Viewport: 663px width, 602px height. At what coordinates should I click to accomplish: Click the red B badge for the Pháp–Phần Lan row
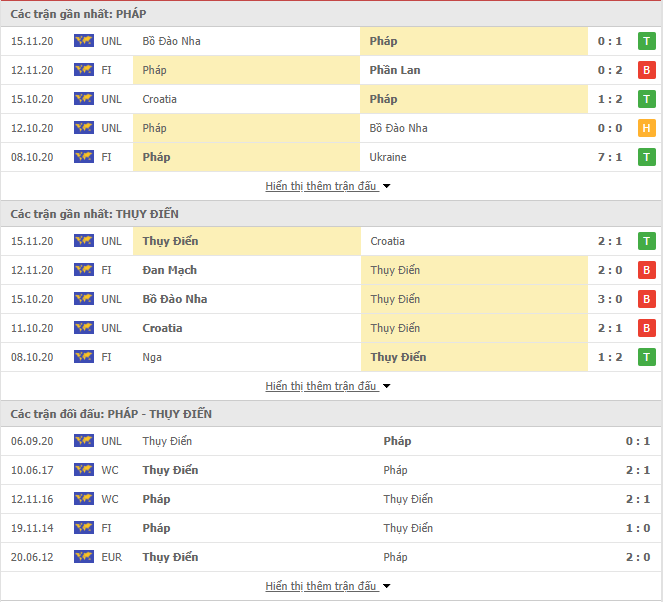pos(647,70)
